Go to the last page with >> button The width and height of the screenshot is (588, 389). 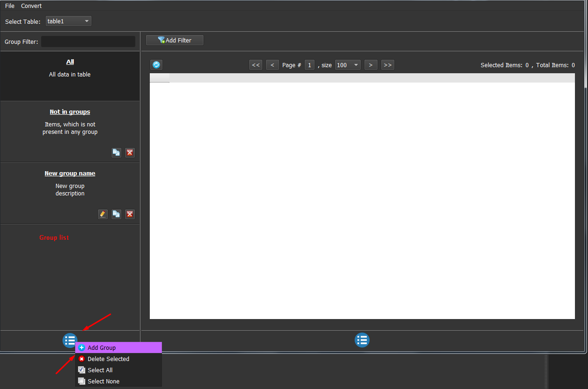[x=387, y=65]
